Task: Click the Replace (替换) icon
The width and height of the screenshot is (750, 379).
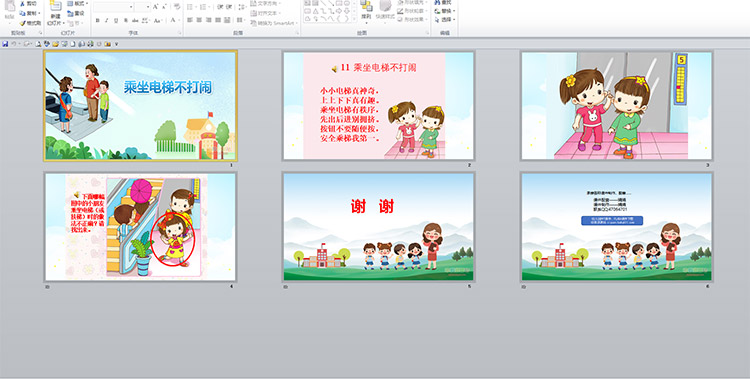Action: coord(437,11)
